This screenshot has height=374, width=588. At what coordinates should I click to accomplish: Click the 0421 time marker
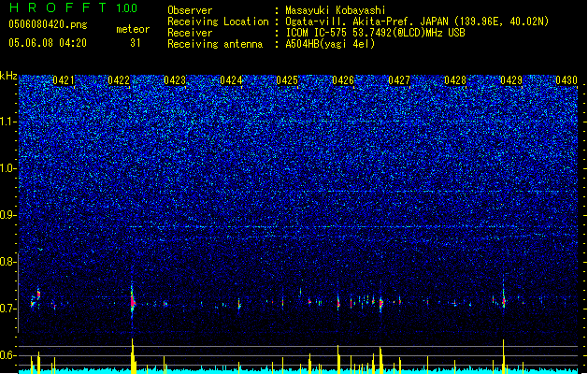coord(64,80)
